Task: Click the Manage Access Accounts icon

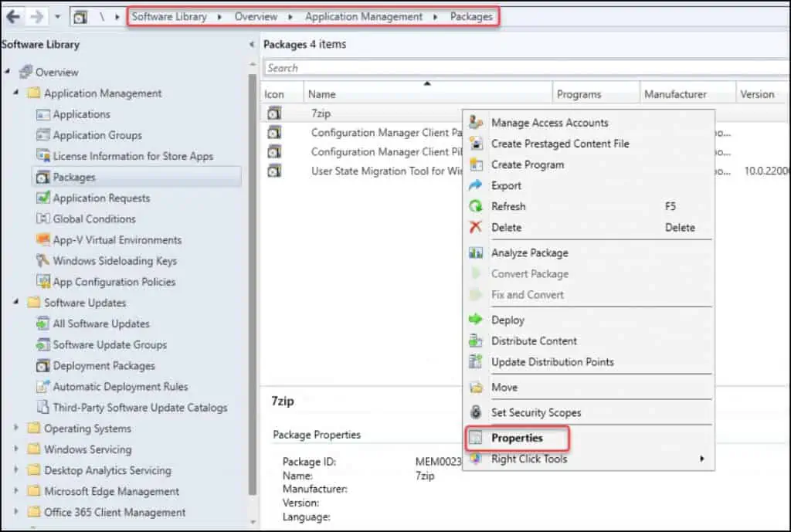Action: 476,123
